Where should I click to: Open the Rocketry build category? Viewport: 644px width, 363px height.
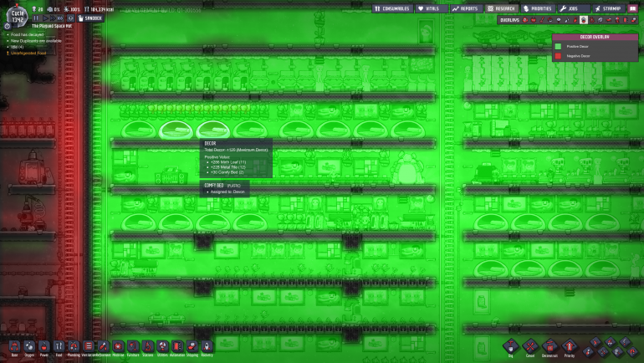207,346
